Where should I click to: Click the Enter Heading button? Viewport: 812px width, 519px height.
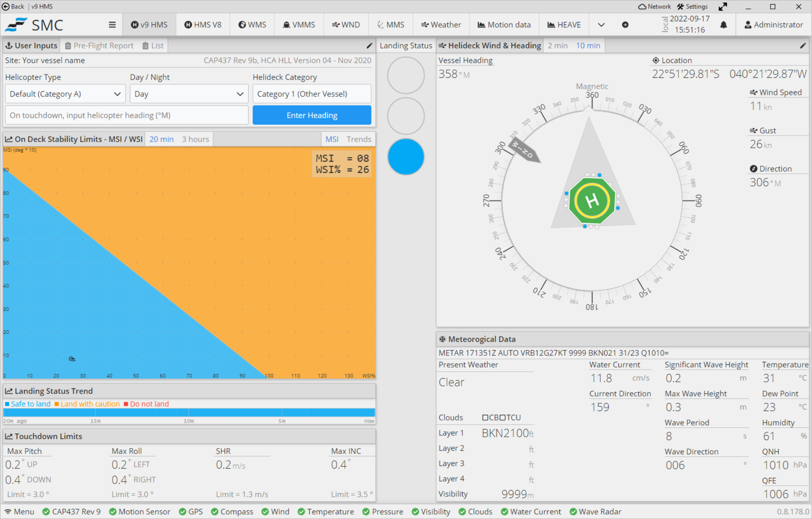312,115
